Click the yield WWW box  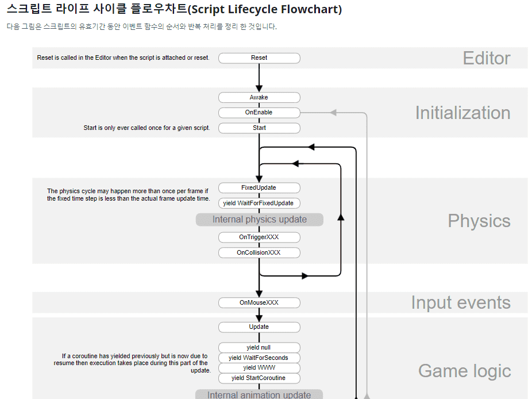point(259,368)
